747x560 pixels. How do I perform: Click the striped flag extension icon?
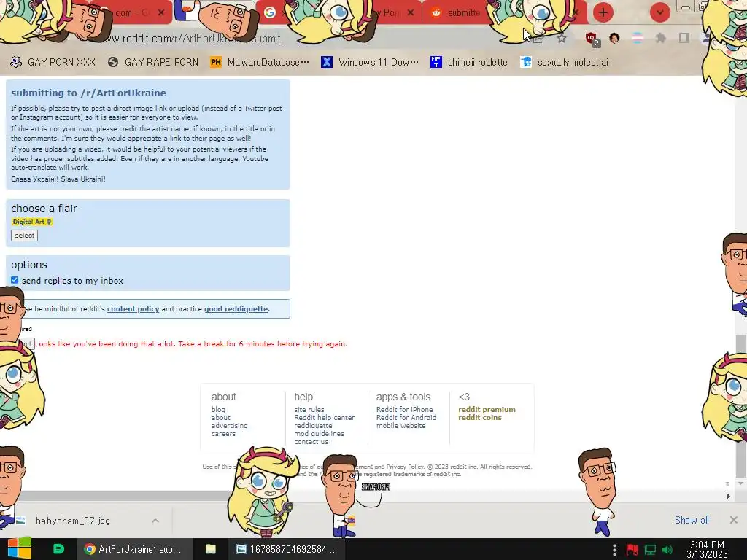[638, 38]
